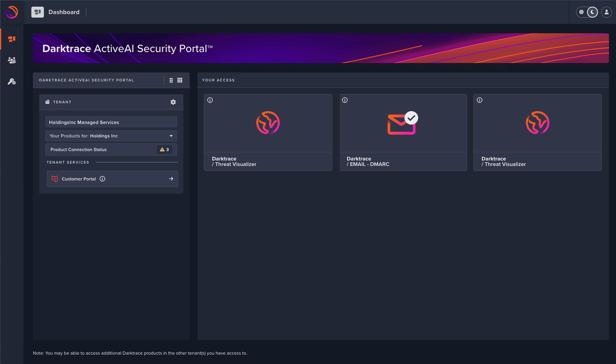Select the two-column grid layout icon
The width and height of the screenshot is (616, 364).
pyautogui.click(x=171, y=80)
